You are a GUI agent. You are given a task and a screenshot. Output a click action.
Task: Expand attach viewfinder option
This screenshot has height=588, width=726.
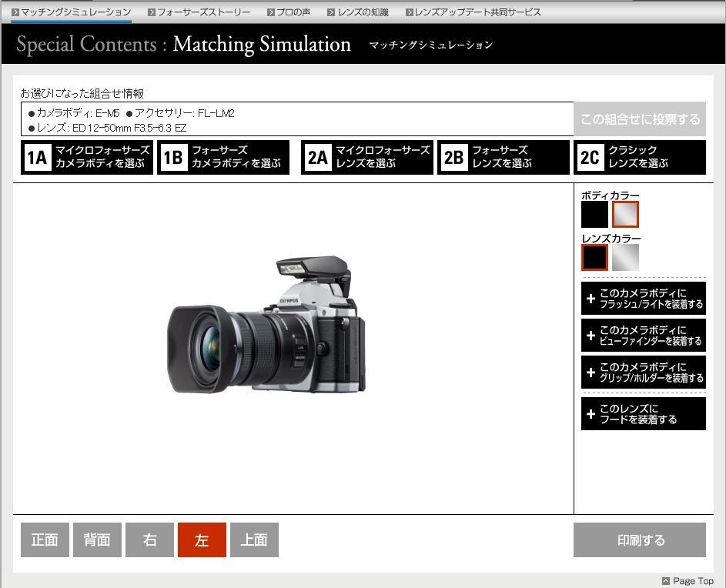click(x=643, y=336)
